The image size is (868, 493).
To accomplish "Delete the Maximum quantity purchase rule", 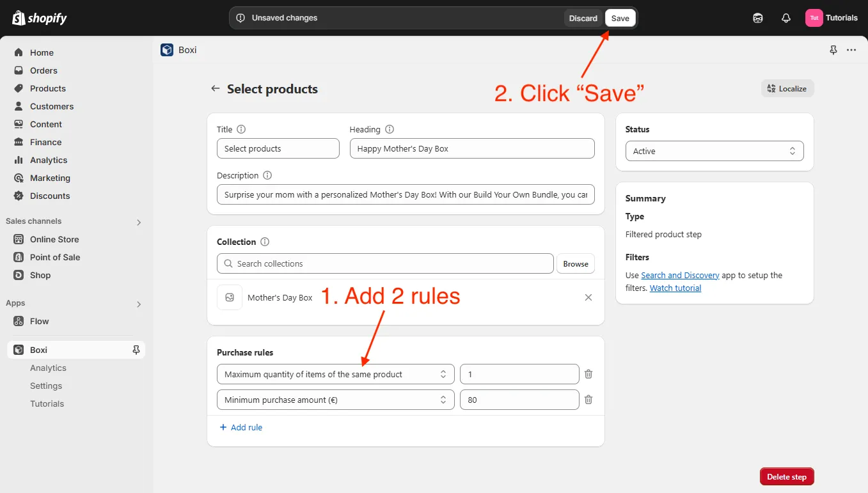I will [x=588, y=374].
